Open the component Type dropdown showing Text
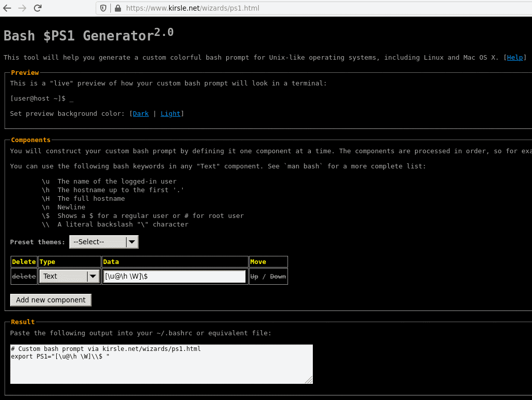The height and width of the screenshot is (400, 532). pos(69,276)
